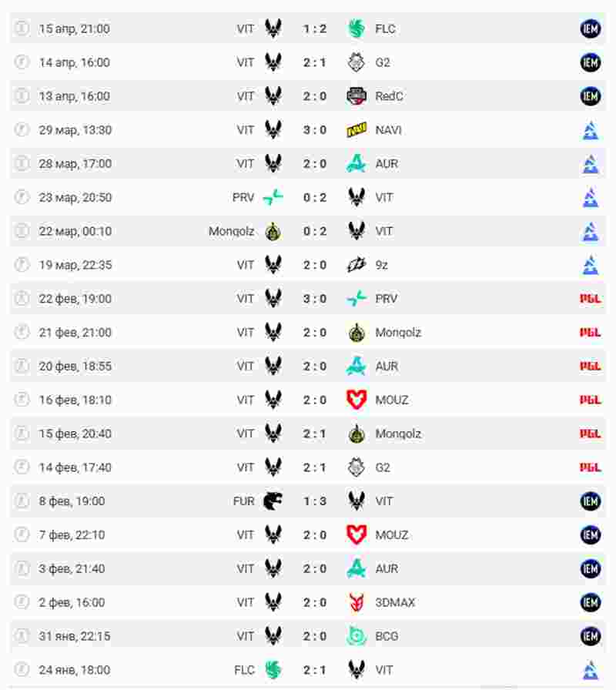Image resolution: width=616 pixels, height=690 pixels.
Task: Click the Vitality logo in the 24 янв match
Action: pos(357,670)
